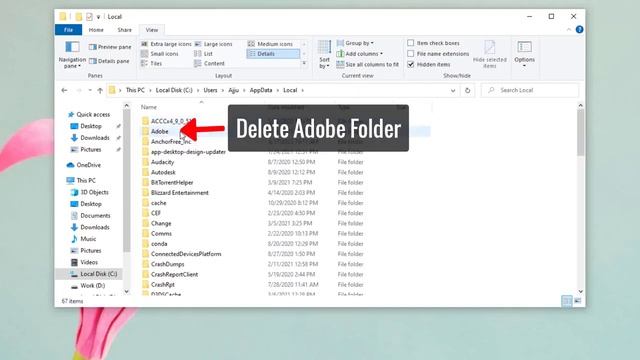Choose Extra large icons layout
The image size is (640, 360).
pos(166,44)
